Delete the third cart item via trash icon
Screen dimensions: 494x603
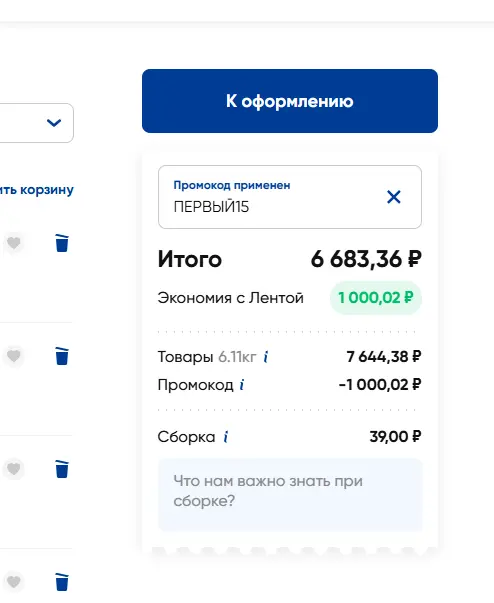62,469
